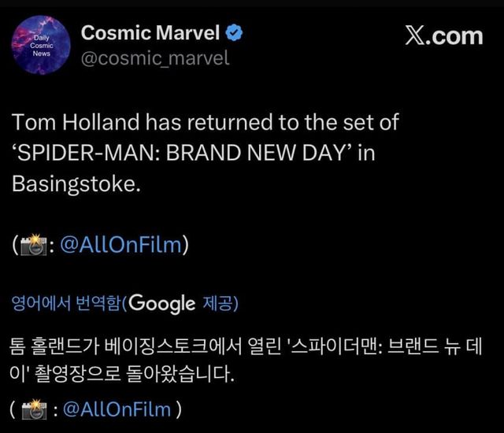The height and width of the screenshot is (433, 504).
Task: Click the blue verified badge
Action: pyautogui.click(x=235, y=33)
